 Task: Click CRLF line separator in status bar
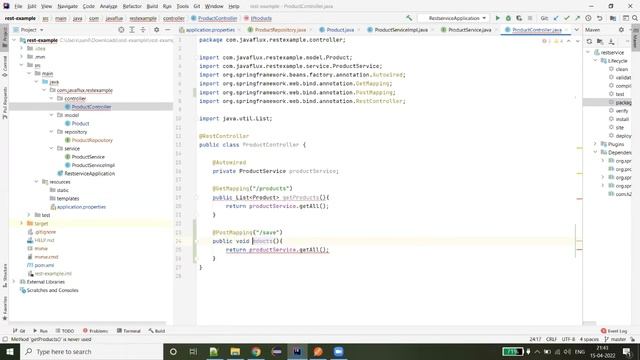coord(551,339)
